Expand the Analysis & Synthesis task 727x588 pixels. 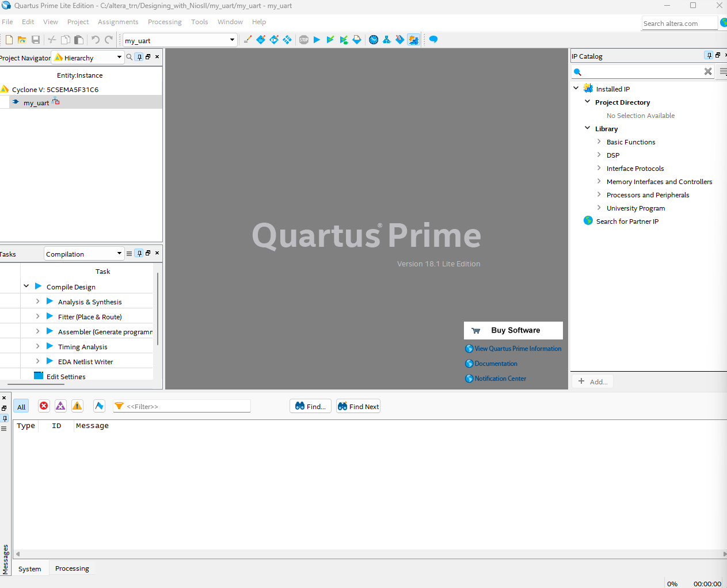pyautogui.click(x=38, y=301)
